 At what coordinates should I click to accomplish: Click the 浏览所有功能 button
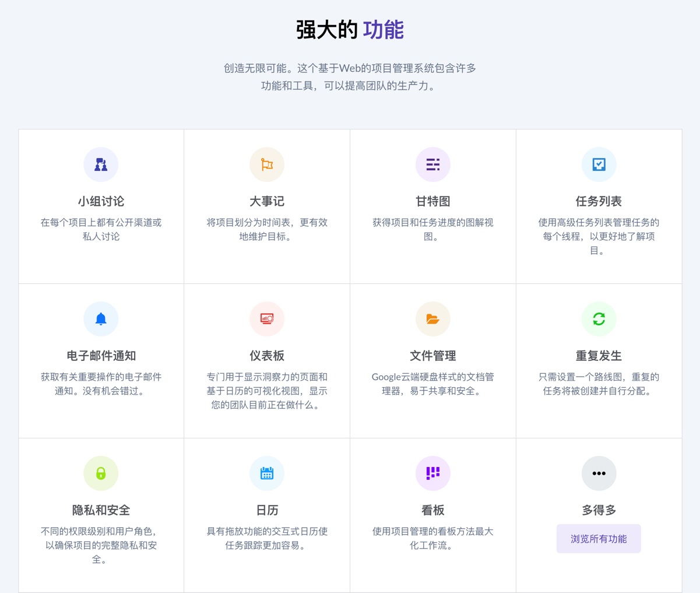599,539
